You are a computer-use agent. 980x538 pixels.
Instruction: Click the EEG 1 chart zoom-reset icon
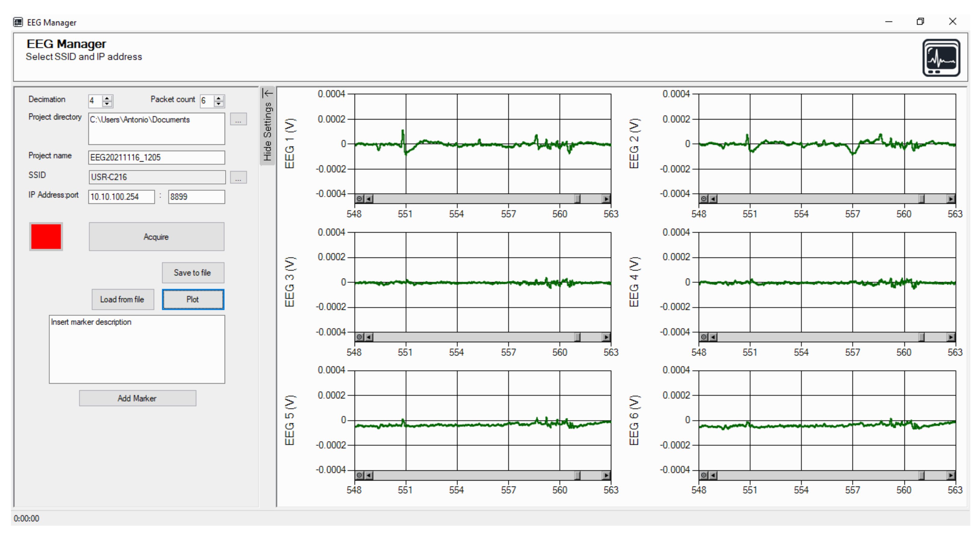pos(359,199)
